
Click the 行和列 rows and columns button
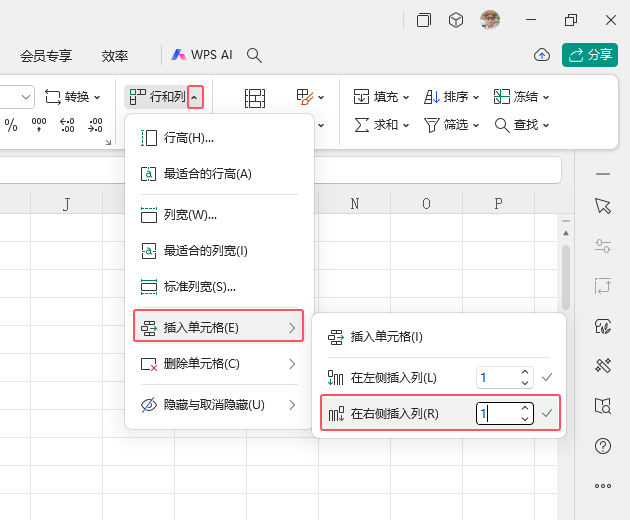(x=157, y=97)
